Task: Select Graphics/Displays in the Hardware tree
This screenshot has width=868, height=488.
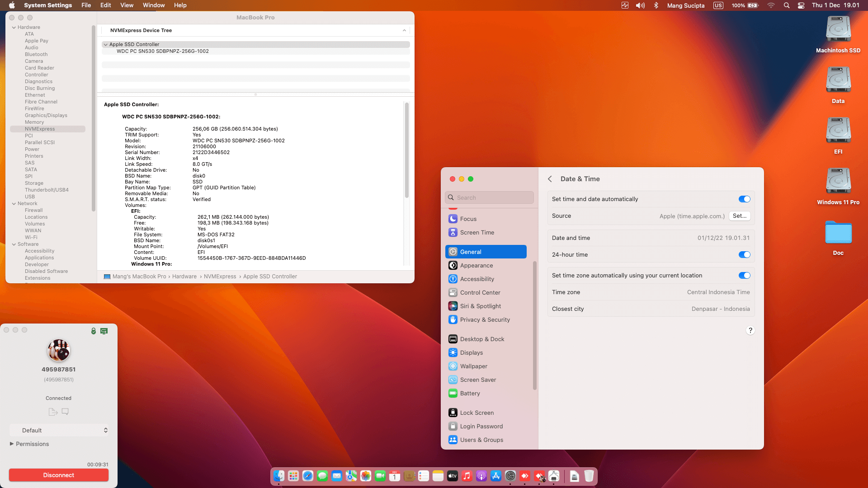Action: (x=46, y=116)
